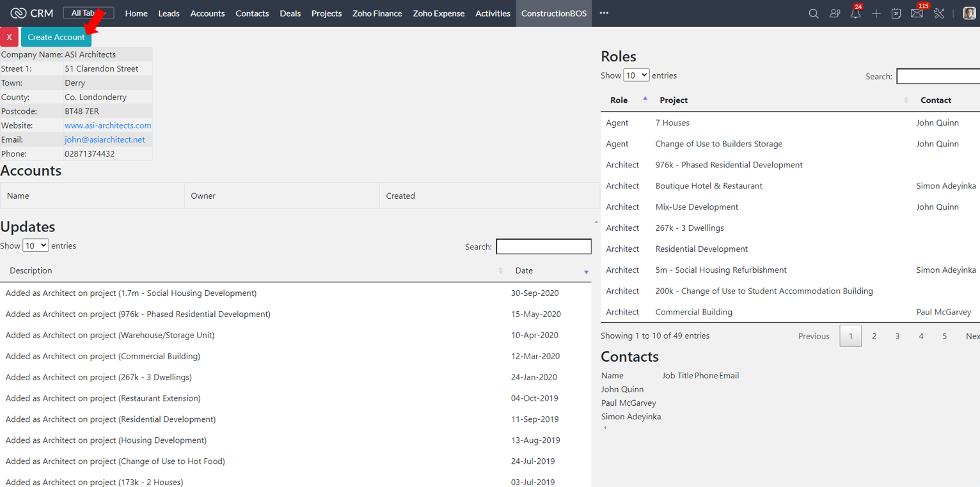Click the sort arrows on the Description column

pos(500,271)
